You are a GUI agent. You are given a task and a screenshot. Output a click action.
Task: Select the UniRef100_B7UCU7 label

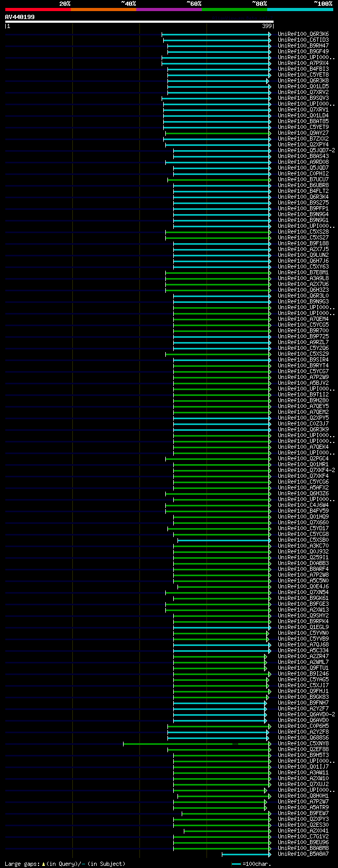pyautogui.click(x=303, y=179)
